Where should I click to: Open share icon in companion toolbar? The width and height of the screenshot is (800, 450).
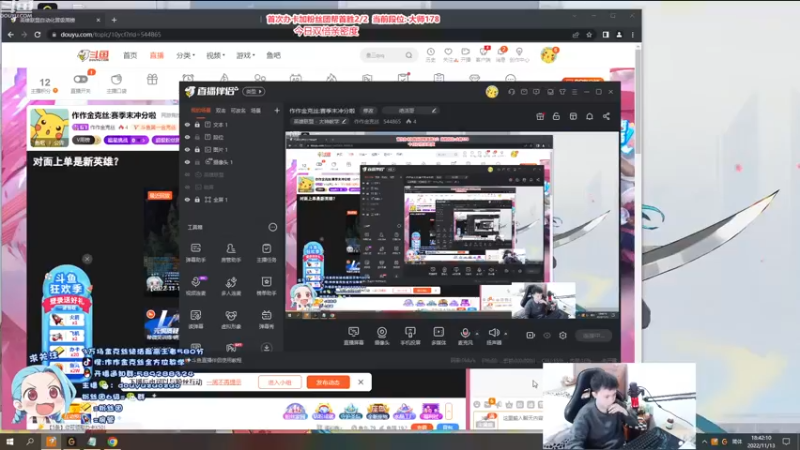coord(606,116)
